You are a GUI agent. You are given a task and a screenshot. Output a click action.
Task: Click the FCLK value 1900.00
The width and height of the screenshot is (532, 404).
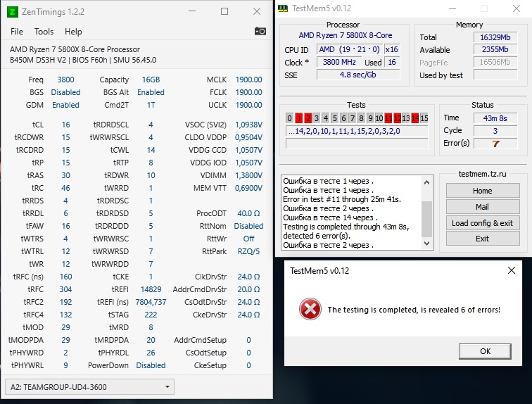[x=248, y=92]
